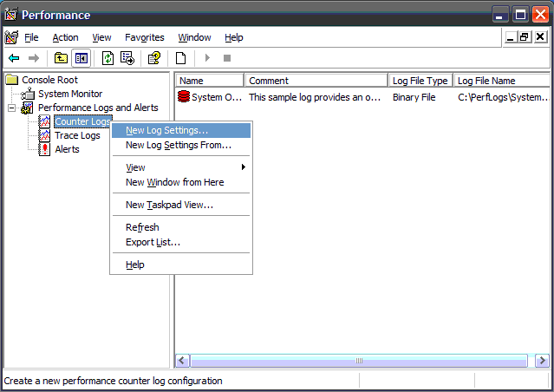Click the Back arrow toolbar icon
Screen dimensions: 554x392
pyautogui.click(x=14, y=58)
